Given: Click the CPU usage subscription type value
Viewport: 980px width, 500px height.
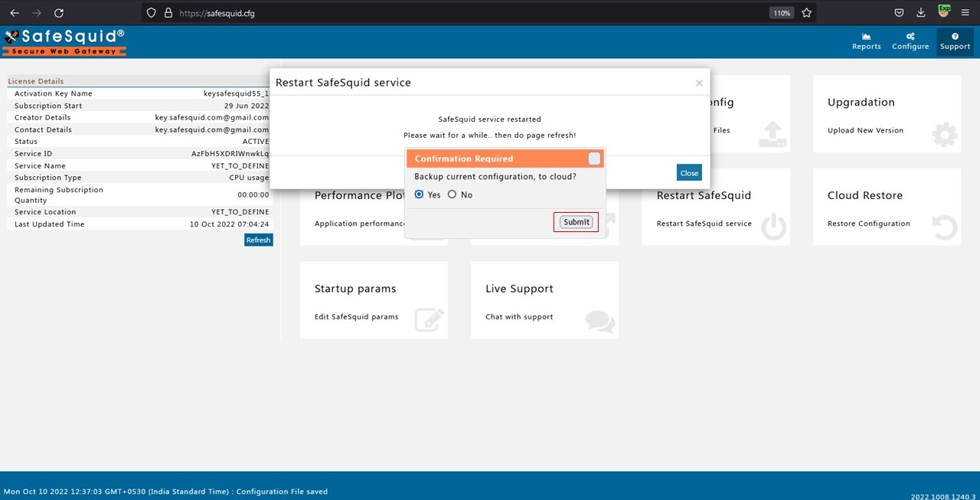Looking at the screenshot, I should click(250, 178).
